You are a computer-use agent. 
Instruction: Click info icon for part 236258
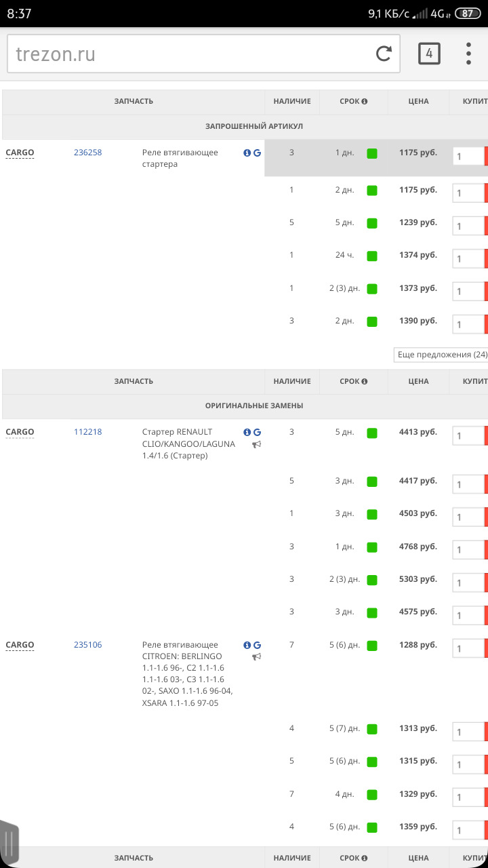(x=247, y=153)
